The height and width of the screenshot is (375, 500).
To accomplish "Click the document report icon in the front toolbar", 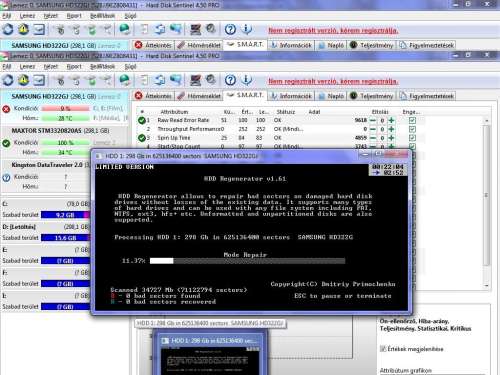I will click(x=144, y=80).
